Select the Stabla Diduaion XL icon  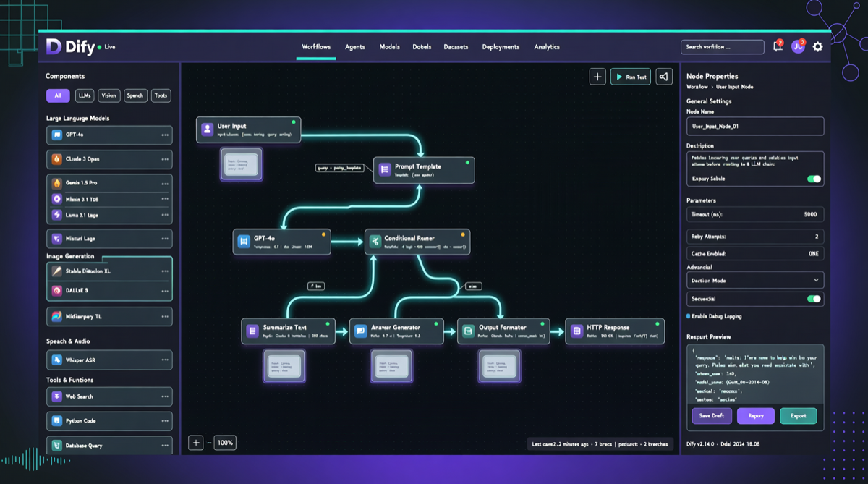pos(56,271)
